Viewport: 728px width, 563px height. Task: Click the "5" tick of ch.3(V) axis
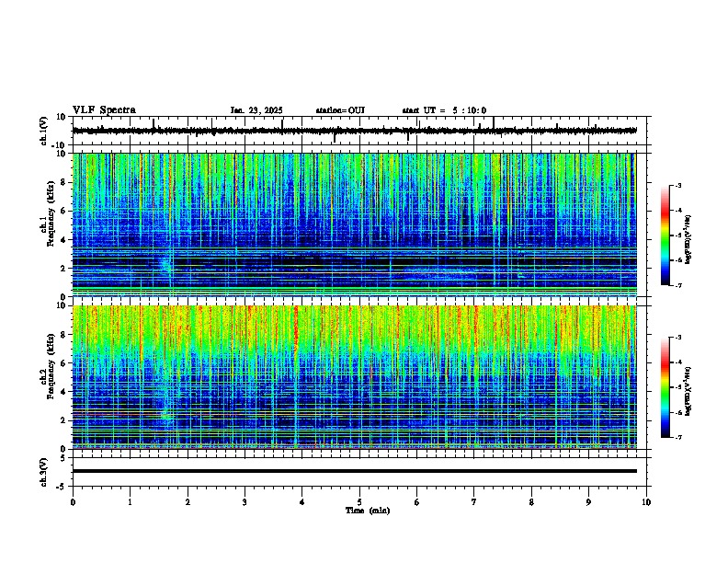pyautogui.click(x=63, y=457)
